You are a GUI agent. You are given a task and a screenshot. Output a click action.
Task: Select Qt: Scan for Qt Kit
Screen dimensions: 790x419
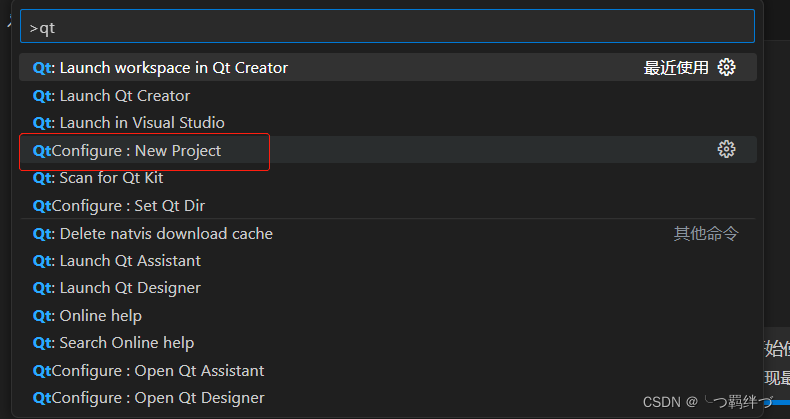[x=387, y=177]
